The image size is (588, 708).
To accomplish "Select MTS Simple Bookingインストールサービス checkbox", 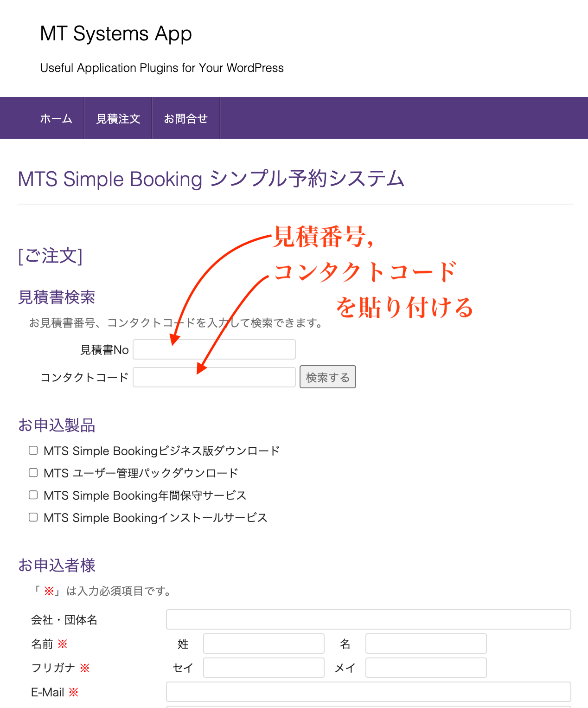I will pyautogui.click(x=33, y=517).
